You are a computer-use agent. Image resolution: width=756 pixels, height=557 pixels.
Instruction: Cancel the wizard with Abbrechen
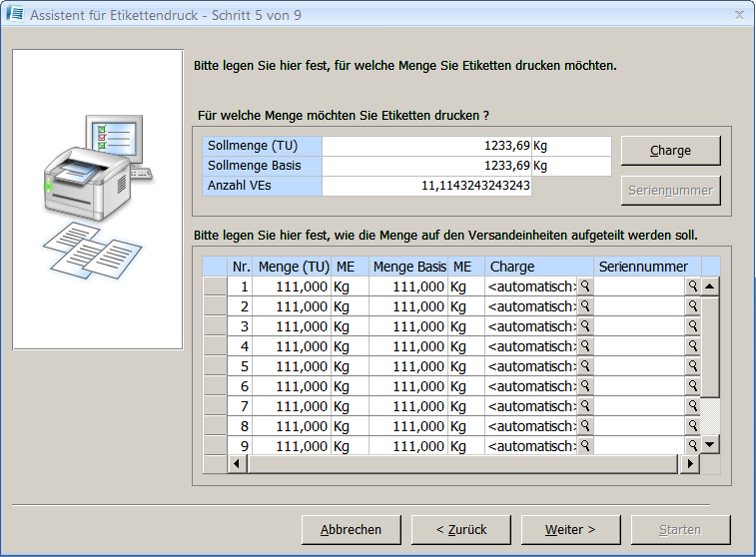[x=351, y=529]
